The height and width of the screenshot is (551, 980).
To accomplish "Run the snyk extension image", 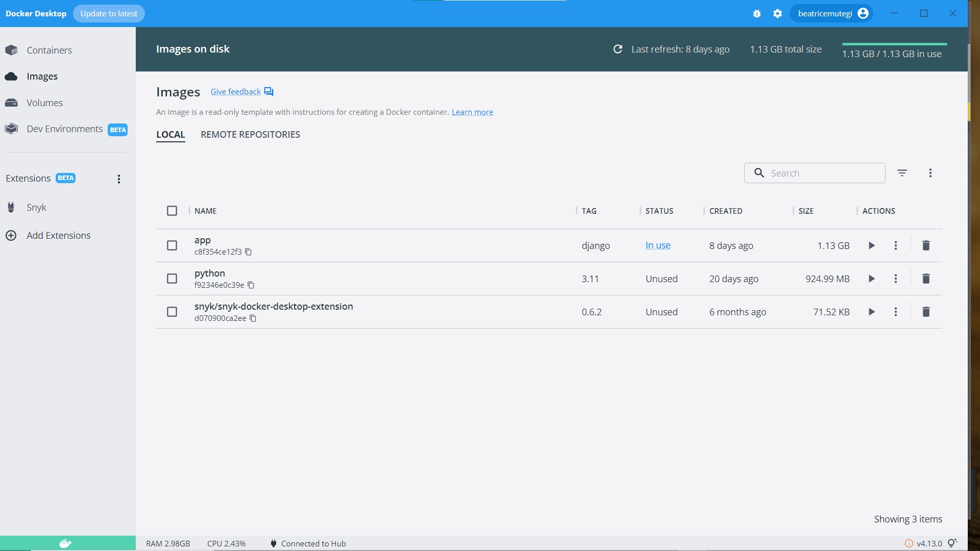I will click(x=872, y=312).
